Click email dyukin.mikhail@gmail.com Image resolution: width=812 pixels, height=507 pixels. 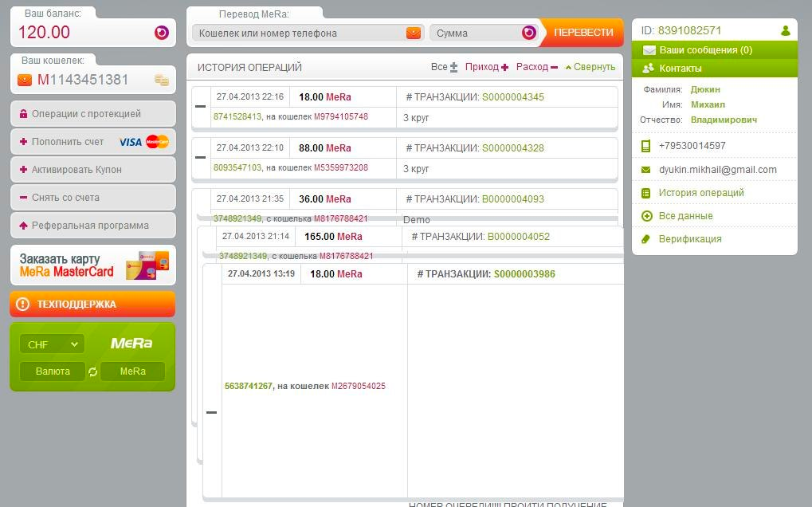coord(718,169)
